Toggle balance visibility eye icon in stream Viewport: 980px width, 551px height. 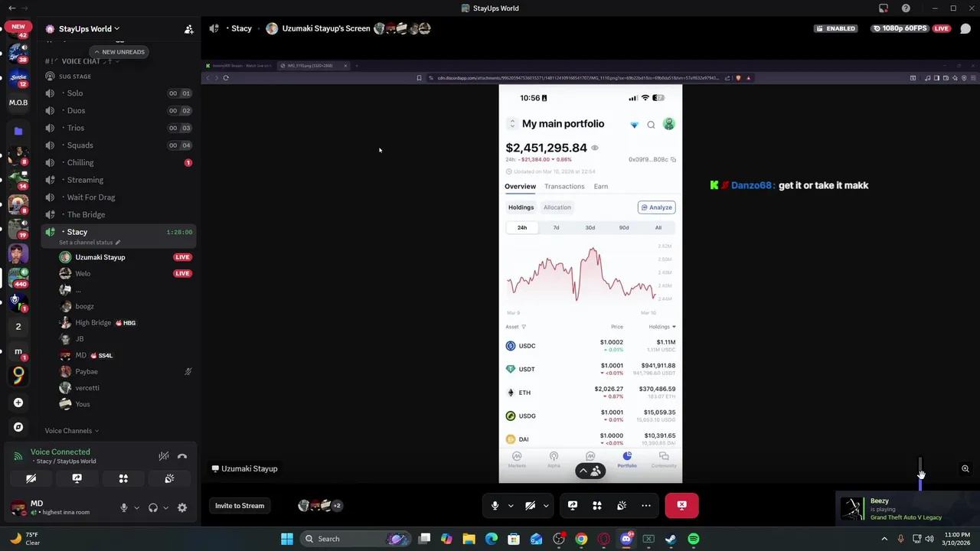pyautogui.click(x=595, y=148)
